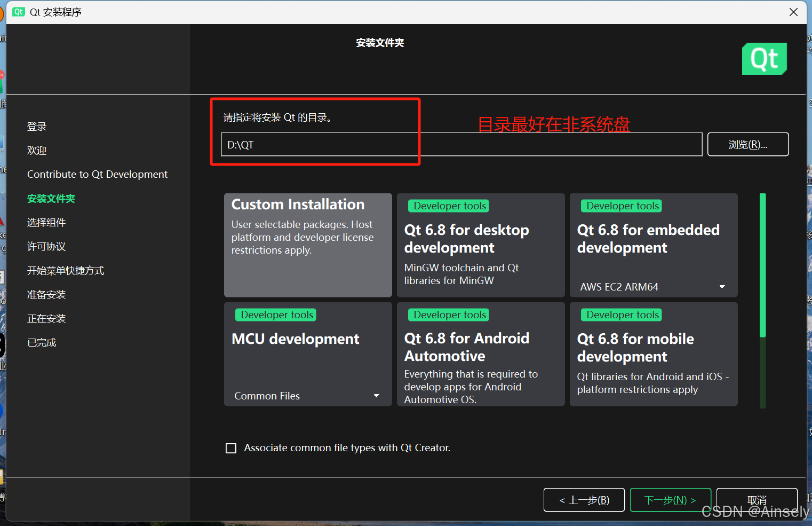This screenshot has height=526, width=812.
Task: Go back with the 上一步(B) button
Action: click(x=584, y=500)
